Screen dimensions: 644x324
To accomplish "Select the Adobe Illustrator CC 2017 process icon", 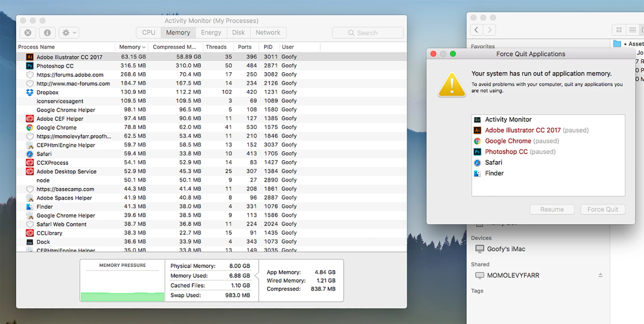I will [x=30, y=57].
